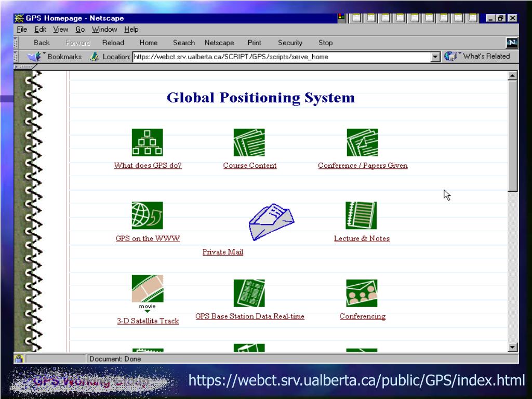532x399 pixels.
Task: Click the Search toolbar button
Action: point(184,43)
